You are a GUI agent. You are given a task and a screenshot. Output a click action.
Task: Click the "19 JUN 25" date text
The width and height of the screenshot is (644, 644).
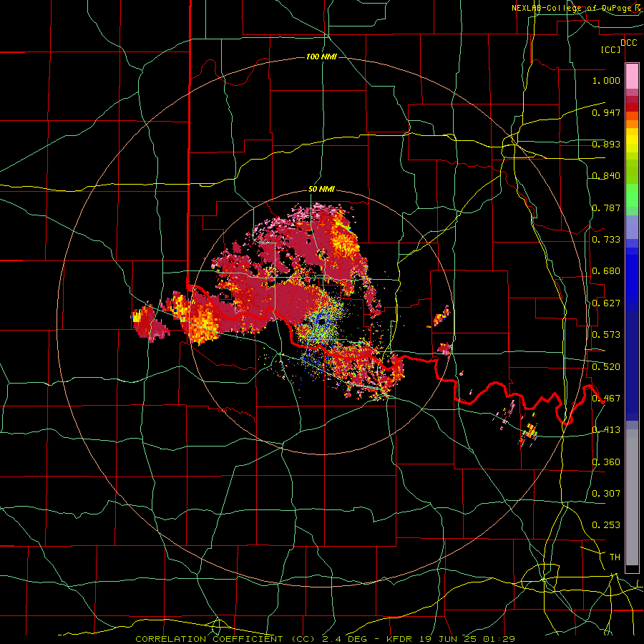447,639
